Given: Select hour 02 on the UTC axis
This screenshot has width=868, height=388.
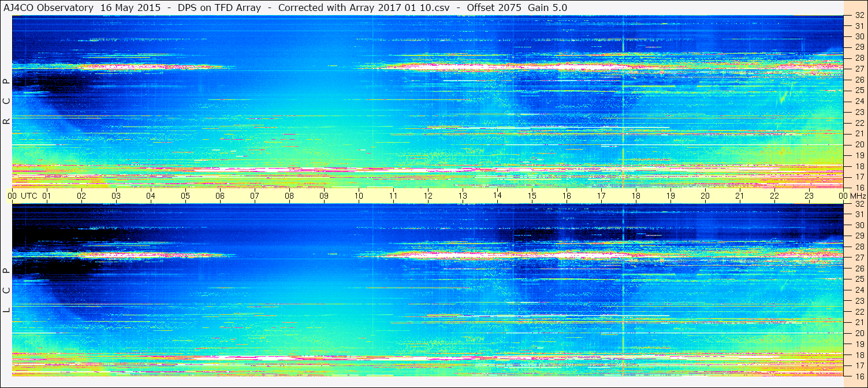Looking at the screenshot, I should click(x=81, y=196).
